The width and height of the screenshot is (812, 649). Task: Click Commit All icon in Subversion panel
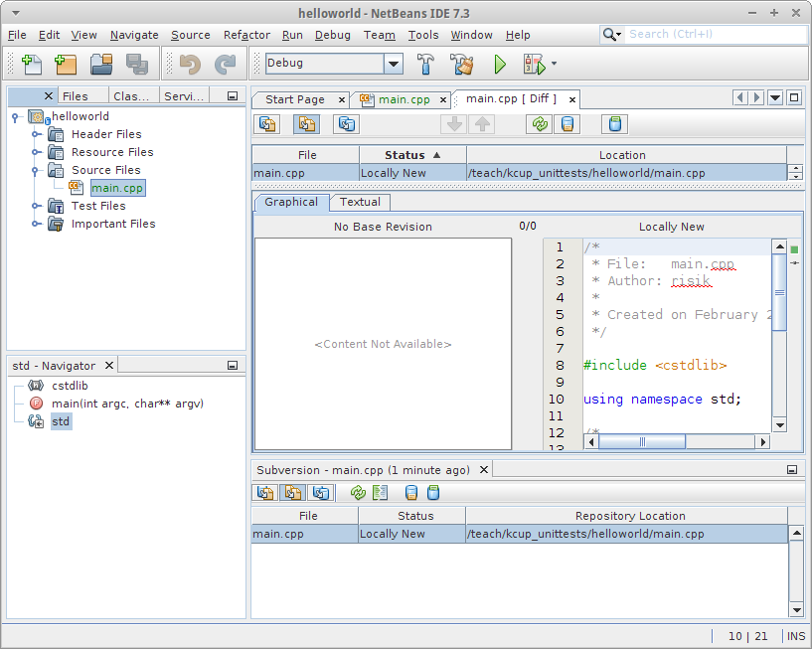pos(433,493)
